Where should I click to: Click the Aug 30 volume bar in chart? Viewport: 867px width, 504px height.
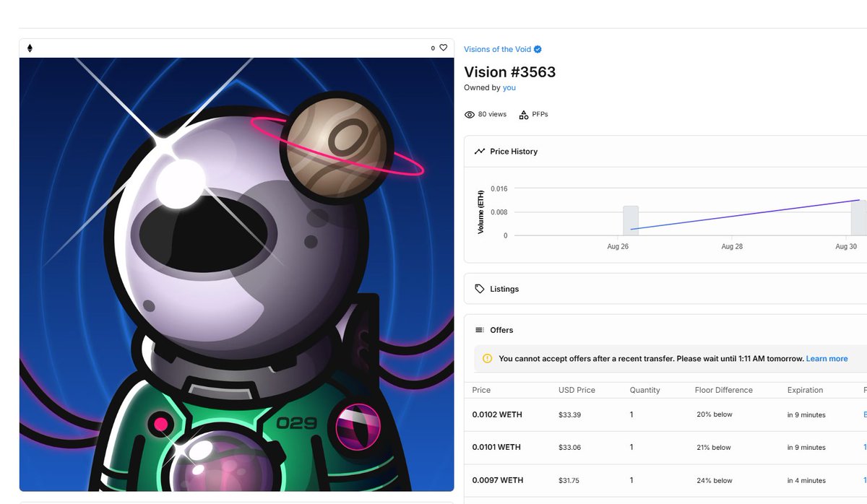point(858,218)
